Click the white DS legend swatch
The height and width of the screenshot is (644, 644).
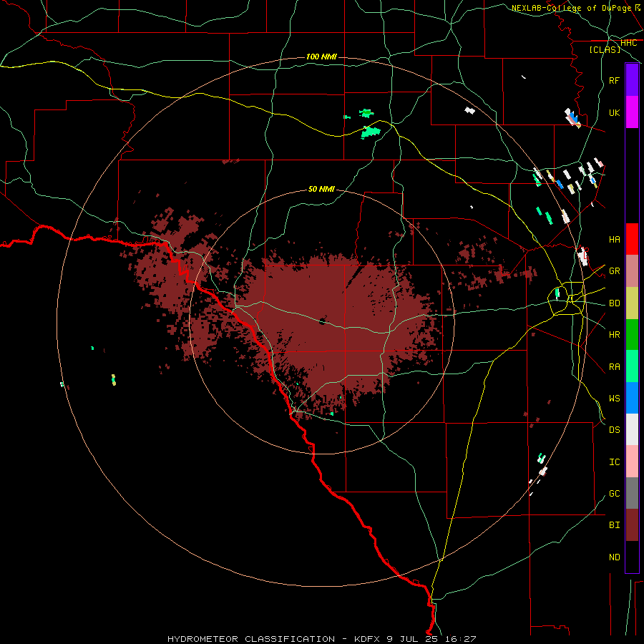pyautogui.click(x=632, y=429)
